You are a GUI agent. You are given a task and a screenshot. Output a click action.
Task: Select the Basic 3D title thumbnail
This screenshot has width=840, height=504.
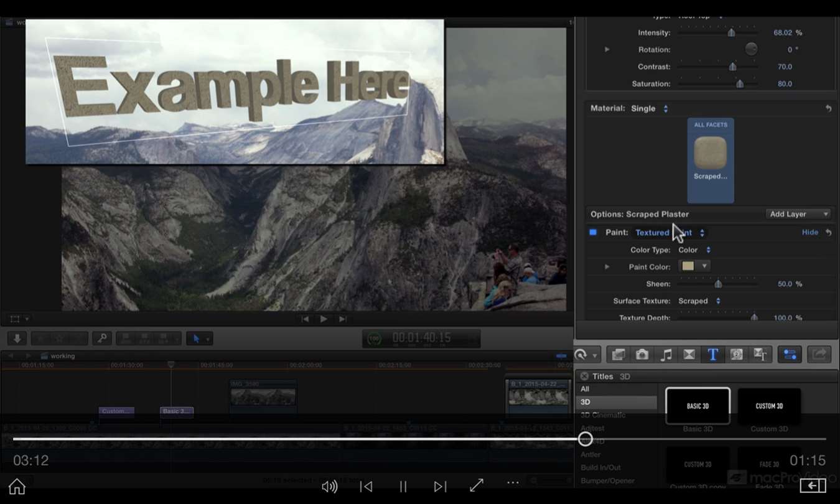coord(698,406)
